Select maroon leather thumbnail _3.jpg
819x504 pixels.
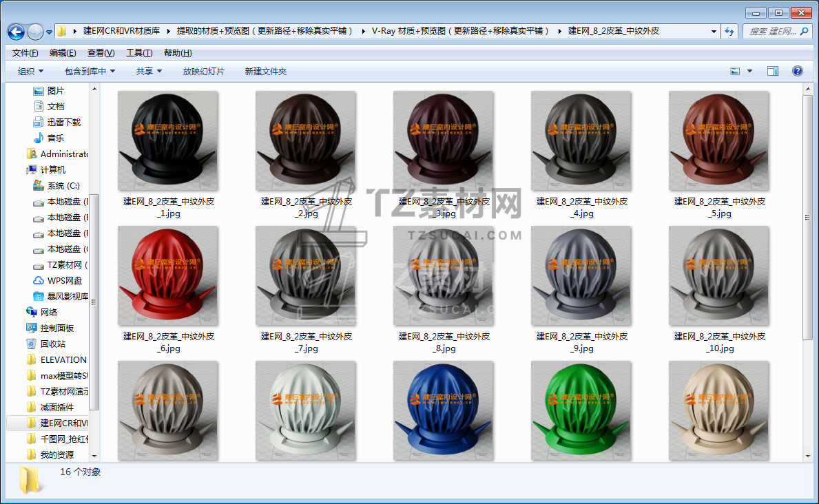[x=444, y=141]
